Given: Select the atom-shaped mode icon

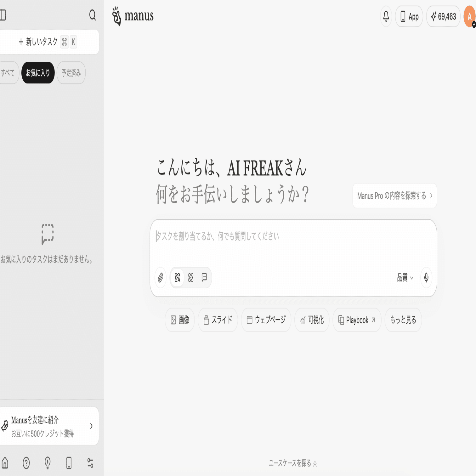Looking at the screenshot, I should coord(191,278).
